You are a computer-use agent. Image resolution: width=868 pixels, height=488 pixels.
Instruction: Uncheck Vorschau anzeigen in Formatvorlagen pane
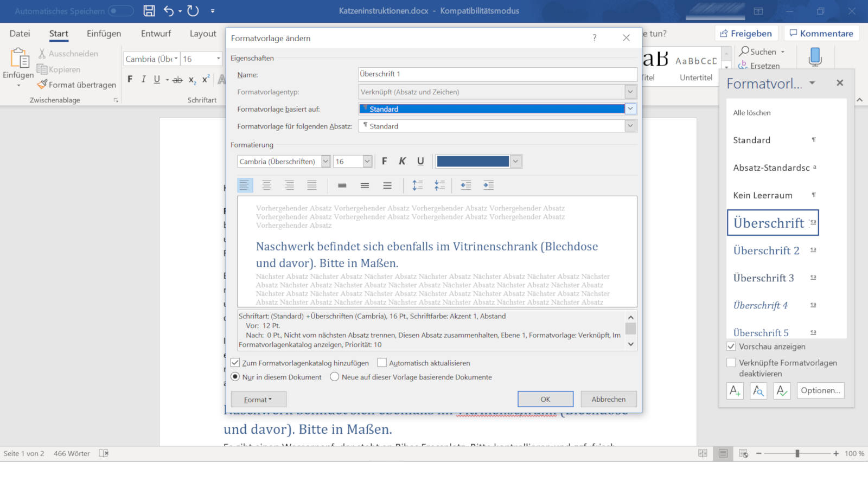731,346
